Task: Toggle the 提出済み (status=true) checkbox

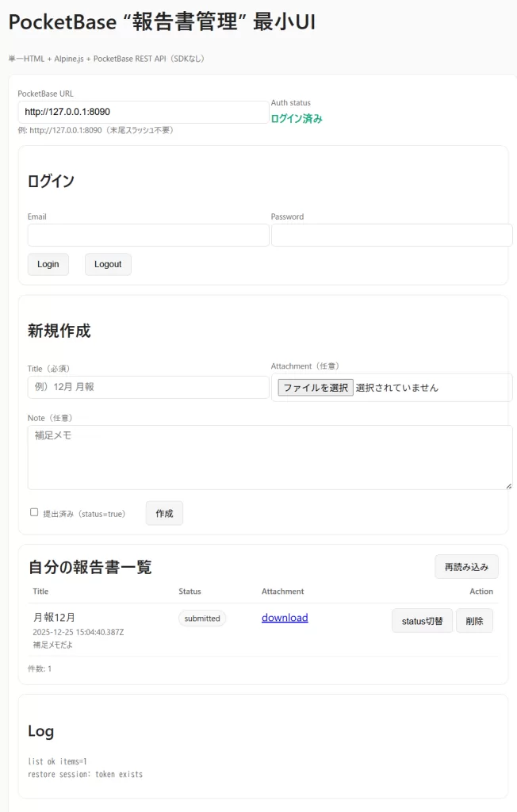Action: coord(34,512)
